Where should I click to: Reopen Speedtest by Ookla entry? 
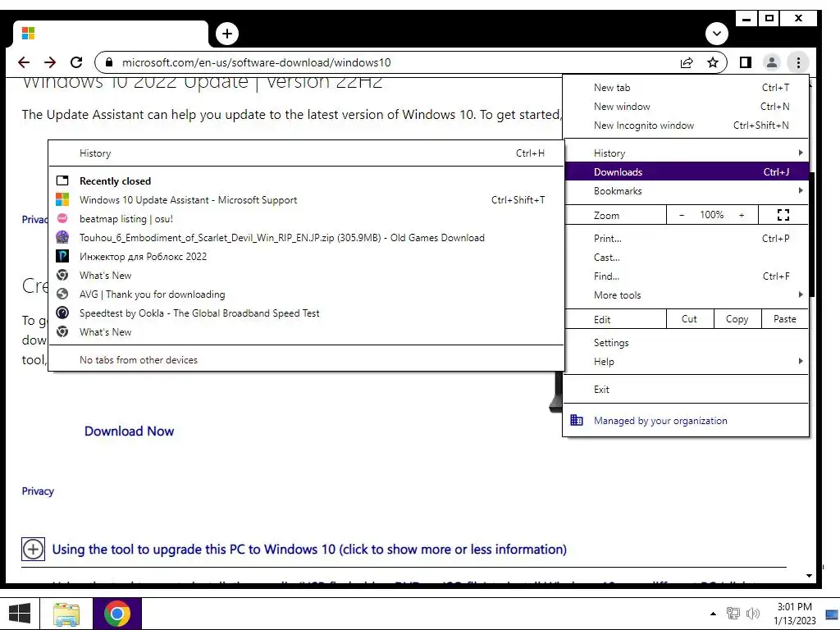pyautogui.click(x=307, y=313)
